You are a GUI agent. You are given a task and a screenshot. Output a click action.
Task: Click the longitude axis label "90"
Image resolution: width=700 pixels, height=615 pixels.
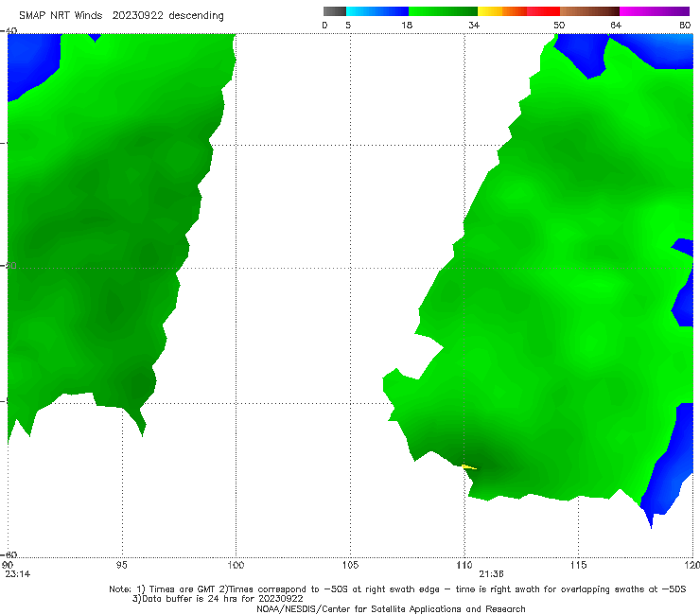pos(8,565)
